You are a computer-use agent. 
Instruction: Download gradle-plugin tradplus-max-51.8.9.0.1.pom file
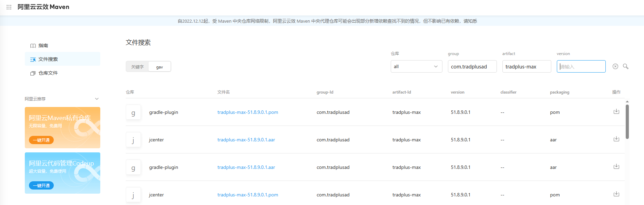(x=616, y=111)
